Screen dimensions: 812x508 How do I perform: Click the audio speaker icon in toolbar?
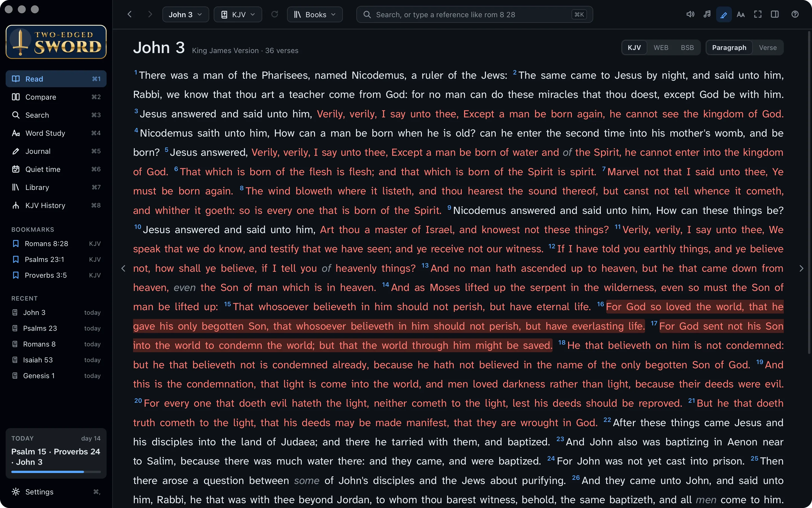690,14
